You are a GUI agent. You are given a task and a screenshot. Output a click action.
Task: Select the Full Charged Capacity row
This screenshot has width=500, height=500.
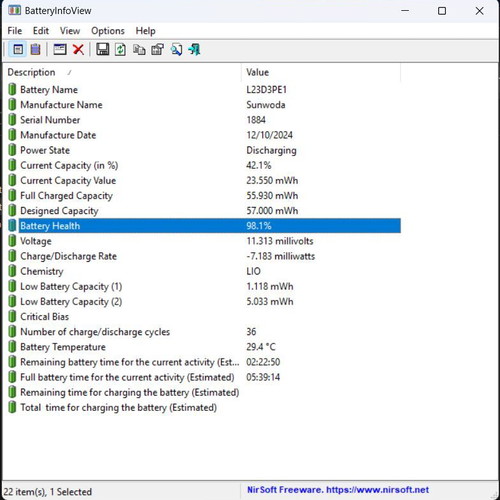pyautogui.click(x=204, y=196)
